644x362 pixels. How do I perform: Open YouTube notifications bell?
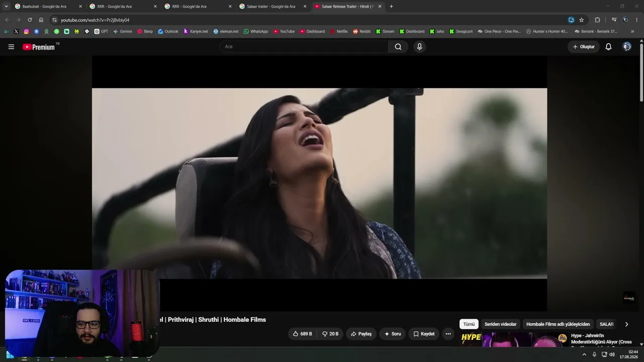click(x=608, y=47)
